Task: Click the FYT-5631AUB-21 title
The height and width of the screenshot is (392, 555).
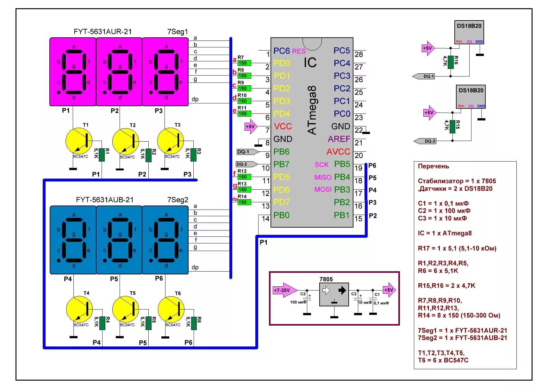Action: click(105, 200)
